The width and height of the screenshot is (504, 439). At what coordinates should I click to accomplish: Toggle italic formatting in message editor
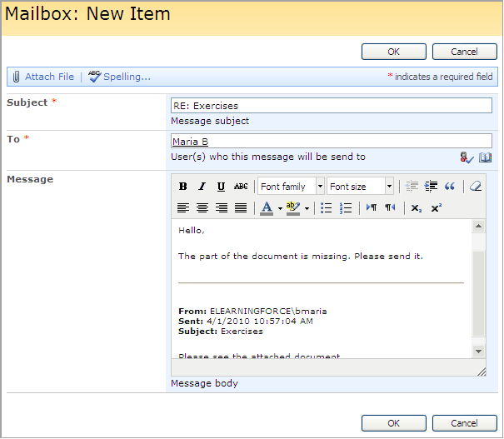pos(202,187)
